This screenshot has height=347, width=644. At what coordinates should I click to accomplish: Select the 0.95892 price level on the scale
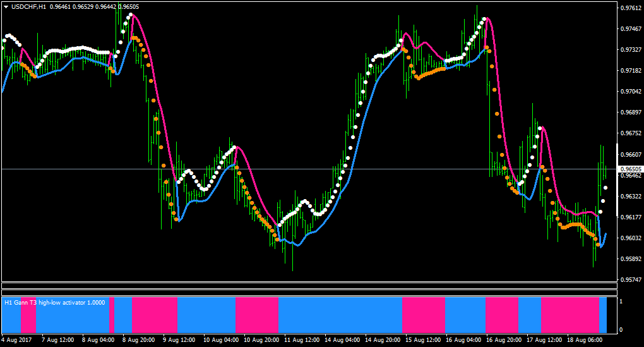coord(631,259)
